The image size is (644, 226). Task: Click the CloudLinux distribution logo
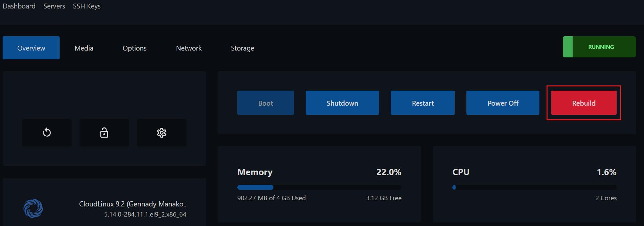(34, 208)
